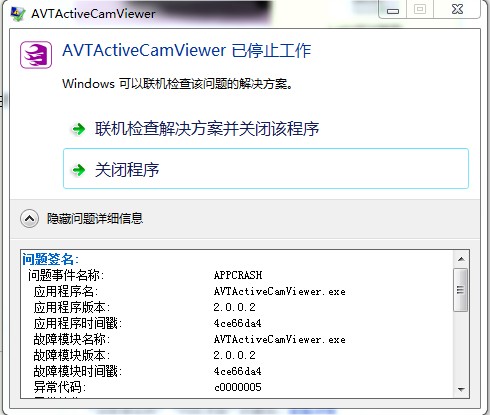The image size is (490, 415).
Task: Click the text Windows 可以联机检查该问题的解决方案
Action: tap(177, 84)
